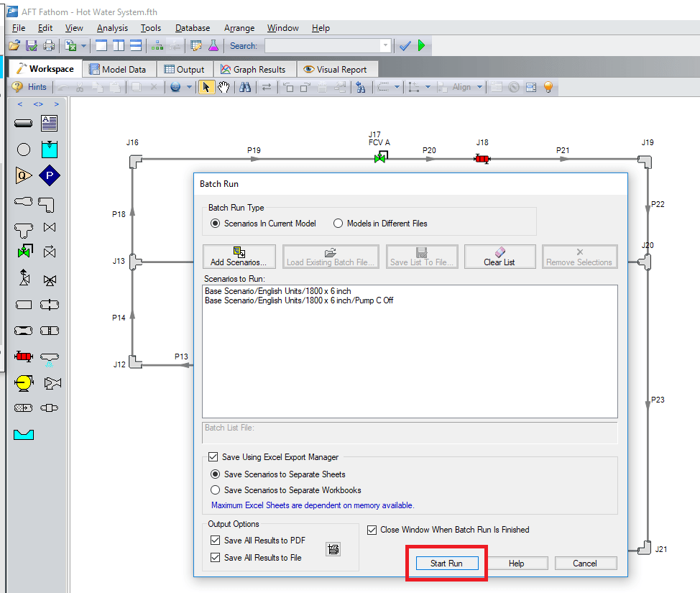Cancel the Batch Run dialog
This screenshot has width=700, height=593.
(x=586, y=563)
